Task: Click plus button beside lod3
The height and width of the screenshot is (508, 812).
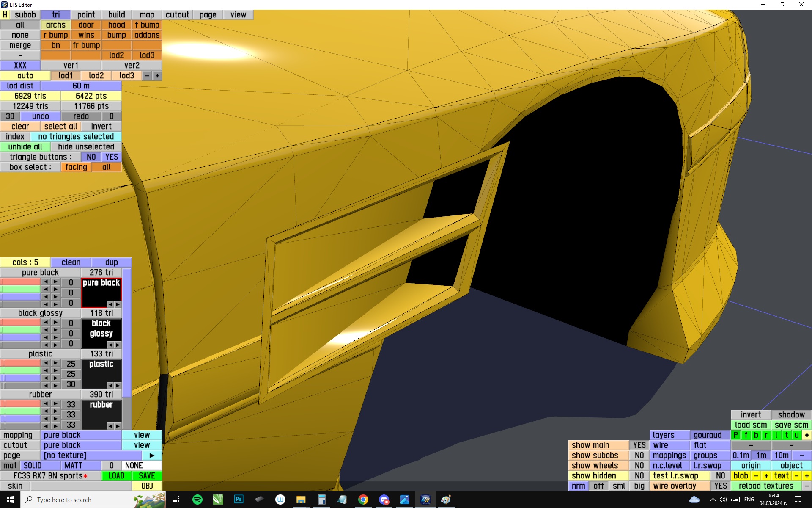Action: [x=157, y=76]
